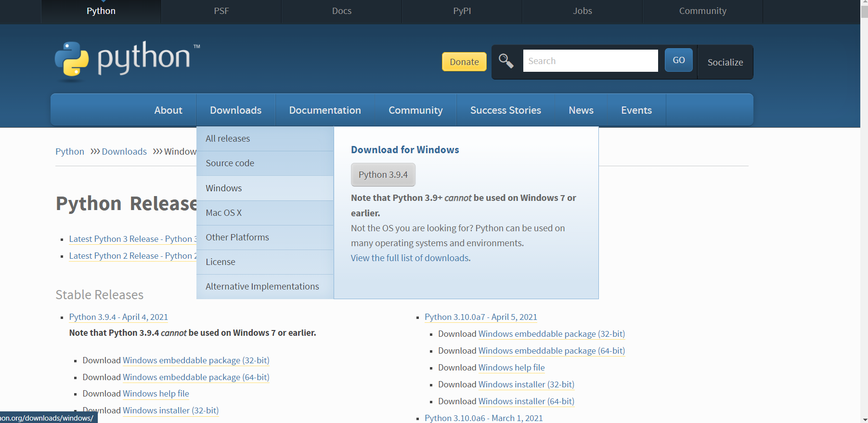Select Windows in Downloads submenu
The image size is (868, 423).
[265, 188]
